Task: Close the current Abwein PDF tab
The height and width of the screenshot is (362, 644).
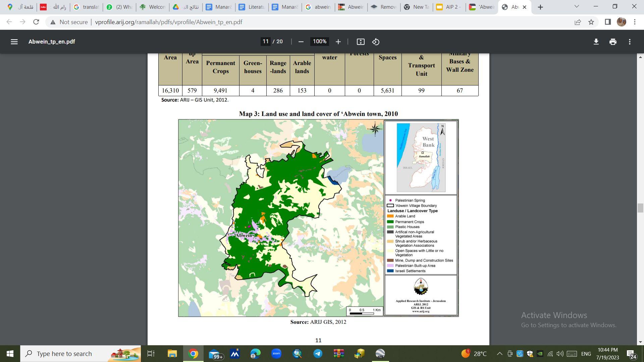Action: point(525,7)
